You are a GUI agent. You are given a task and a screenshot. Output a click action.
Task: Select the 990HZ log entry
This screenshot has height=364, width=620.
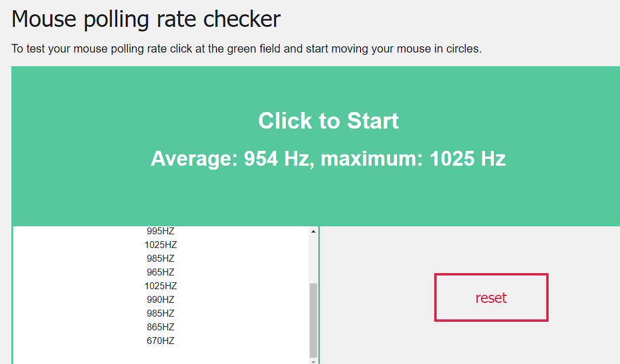161,299
